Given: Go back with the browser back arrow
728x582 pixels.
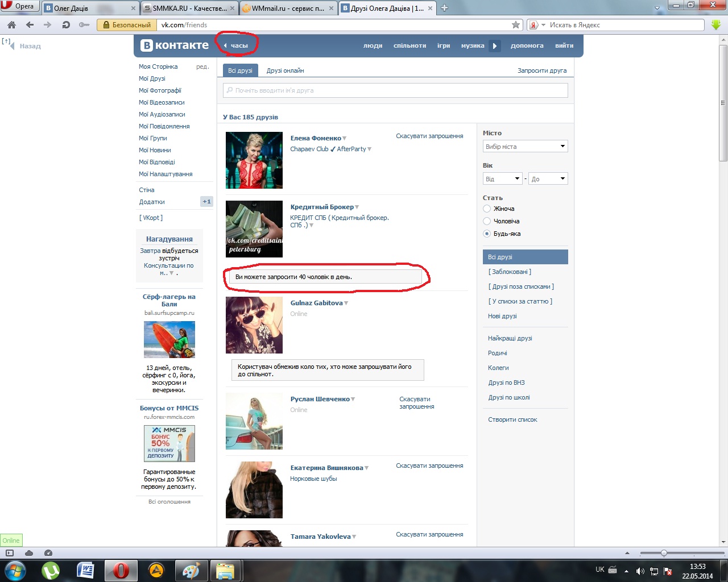Looking at the screenshot, I should click(x=30, y=25).
